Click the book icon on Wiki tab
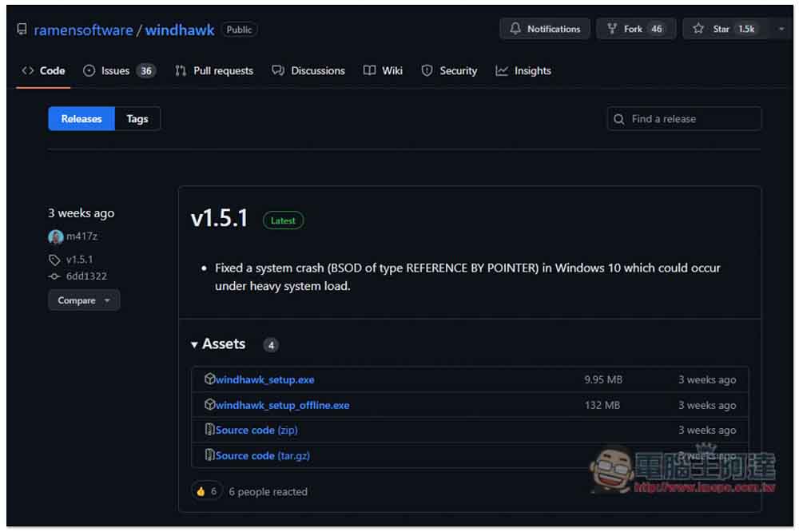The width and height of the screenshot is (799, 532). tap(369, 70)
